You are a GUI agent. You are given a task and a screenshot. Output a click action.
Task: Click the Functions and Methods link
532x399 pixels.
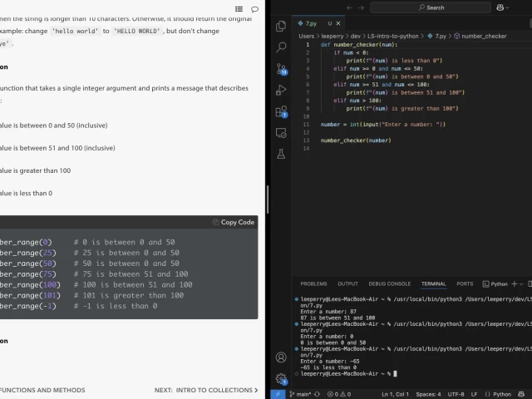pyautogui.click(x=42, y=390)
